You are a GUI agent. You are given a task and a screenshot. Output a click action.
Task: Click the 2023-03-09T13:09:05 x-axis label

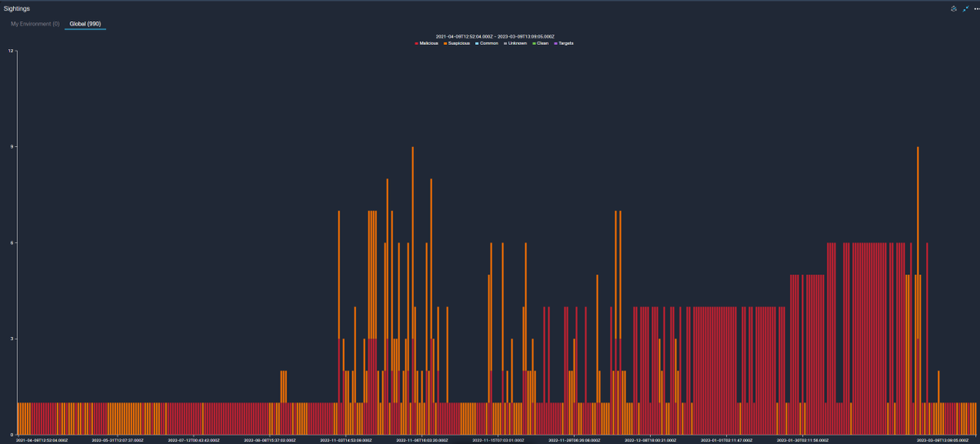pyautogui.click(x=942, y=439)
